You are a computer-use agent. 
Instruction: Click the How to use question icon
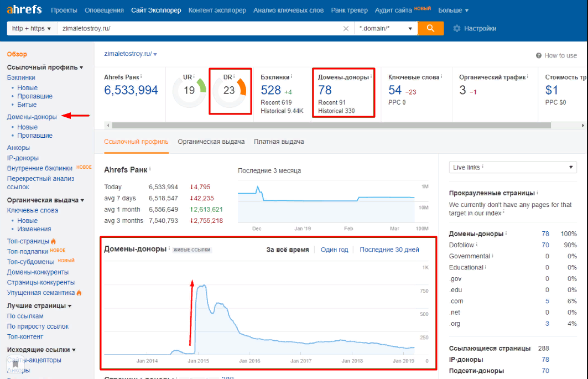point(539,55)
